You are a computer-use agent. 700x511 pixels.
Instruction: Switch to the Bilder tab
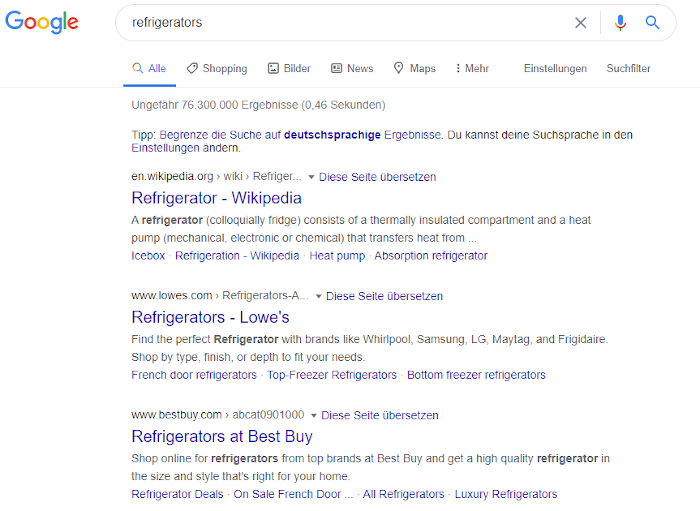pos(289,68)
